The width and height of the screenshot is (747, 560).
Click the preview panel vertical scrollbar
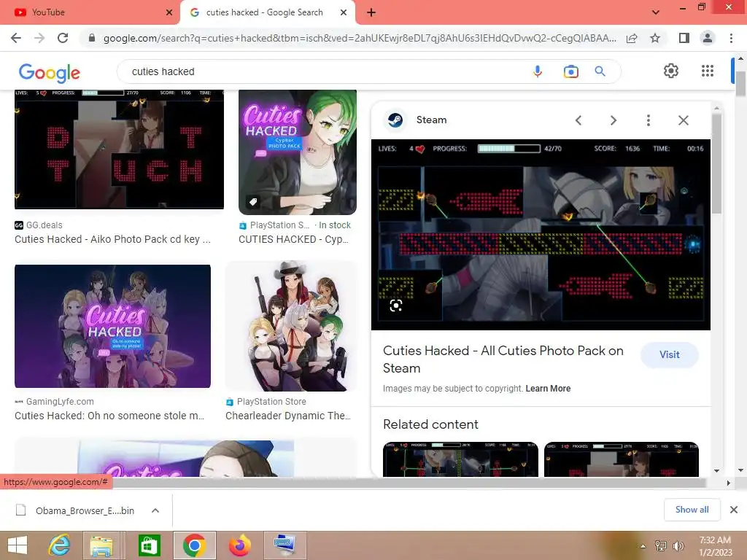(x=716, y=164)
